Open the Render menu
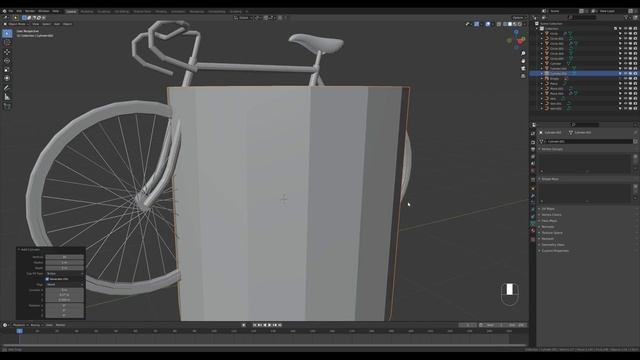640x360 pixels. click(30, 11)
